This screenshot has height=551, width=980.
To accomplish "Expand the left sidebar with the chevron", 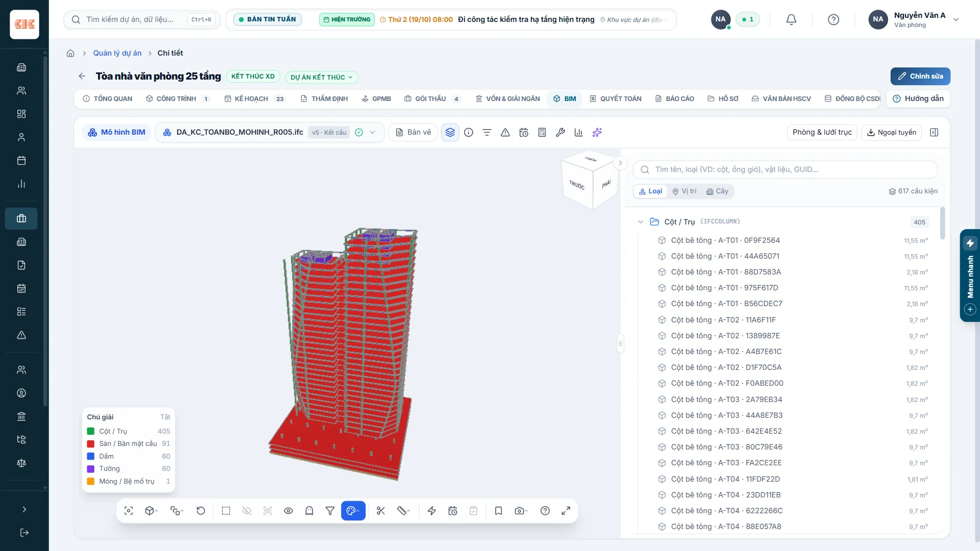I will (x=24, y=509).
